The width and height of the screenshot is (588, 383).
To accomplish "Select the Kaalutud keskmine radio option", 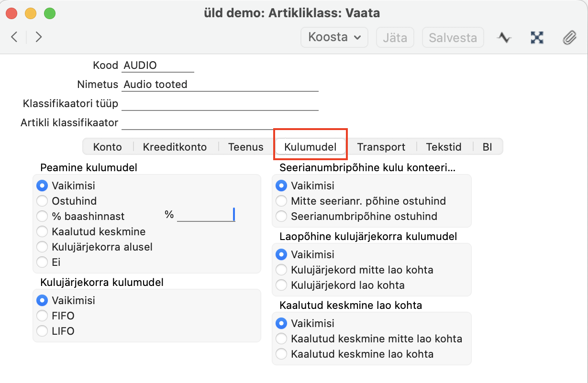I will [43, 231].
